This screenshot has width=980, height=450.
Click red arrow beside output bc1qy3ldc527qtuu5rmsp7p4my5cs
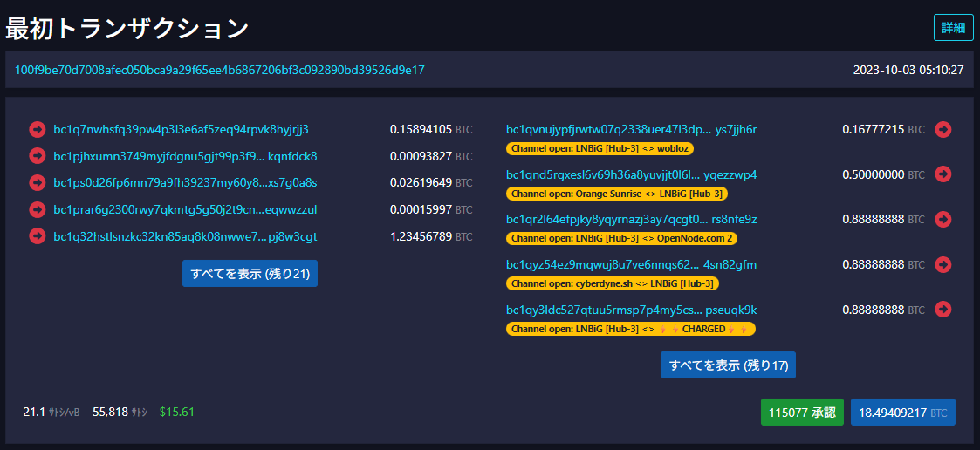(x=942, y=309)
